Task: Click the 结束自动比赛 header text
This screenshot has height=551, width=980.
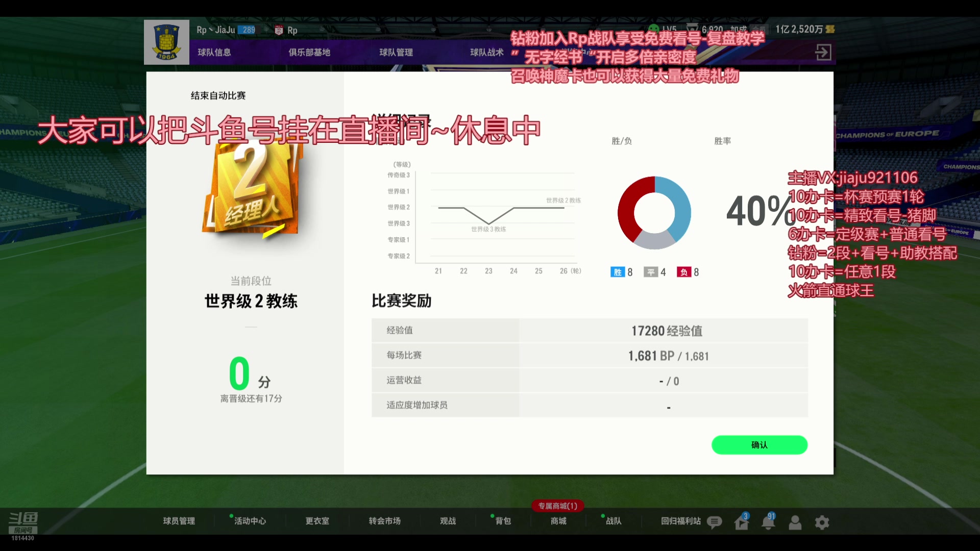Action: coord(218,95)
